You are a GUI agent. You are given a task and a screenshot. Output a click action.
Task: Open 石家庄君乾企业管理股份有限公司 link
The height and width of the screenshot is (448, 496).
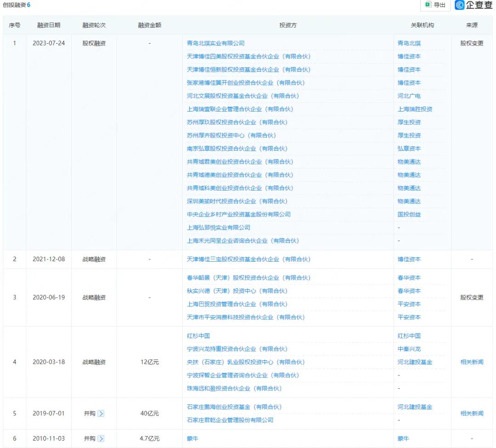(230, 420)
